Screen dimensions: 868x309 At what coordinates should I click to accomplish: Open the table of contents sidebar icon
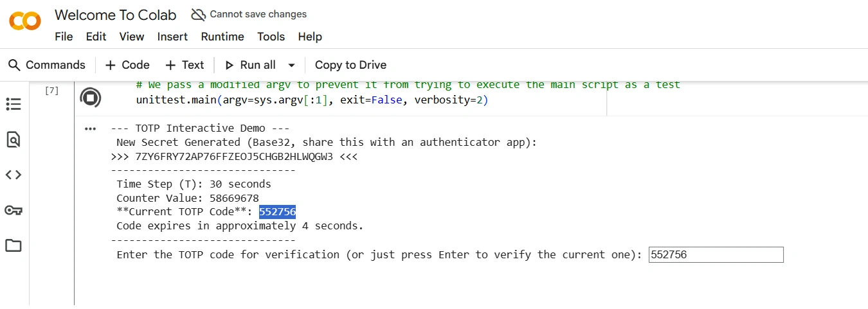(14, 104)
